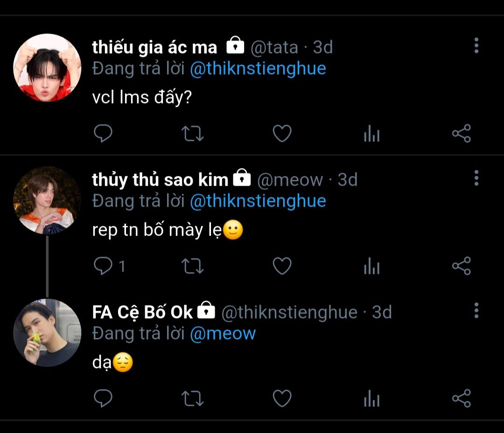Open more options for @tata's tweet

[x=476, y=45]
